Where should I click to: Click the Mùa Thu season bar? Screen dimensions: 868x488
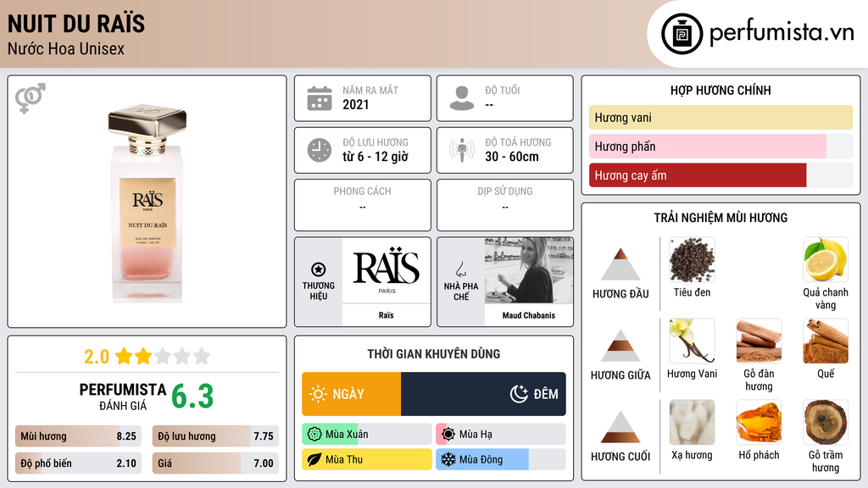pyautogui.click(x=366, y=459)
